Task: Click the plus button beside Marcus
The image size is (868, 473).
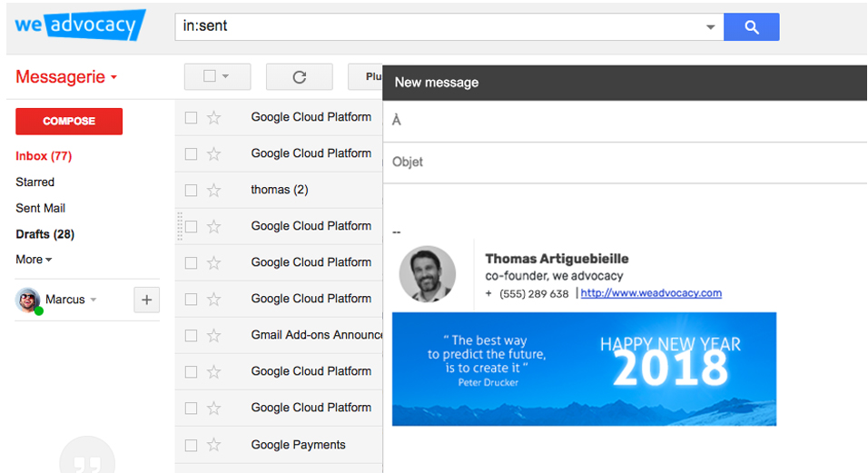Action: pos(147,300)
